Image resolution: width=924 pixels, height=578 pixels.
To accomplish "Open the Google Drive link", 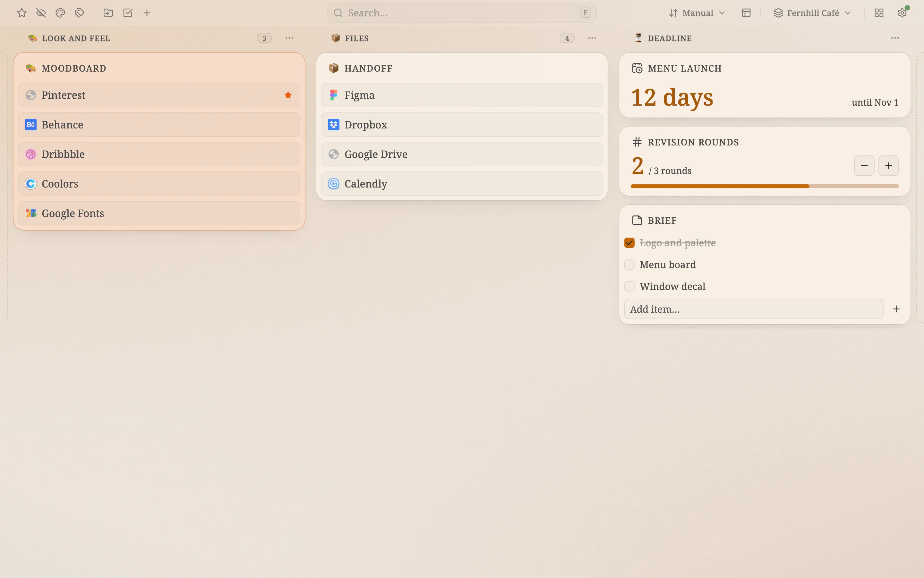I will (462, 154).
